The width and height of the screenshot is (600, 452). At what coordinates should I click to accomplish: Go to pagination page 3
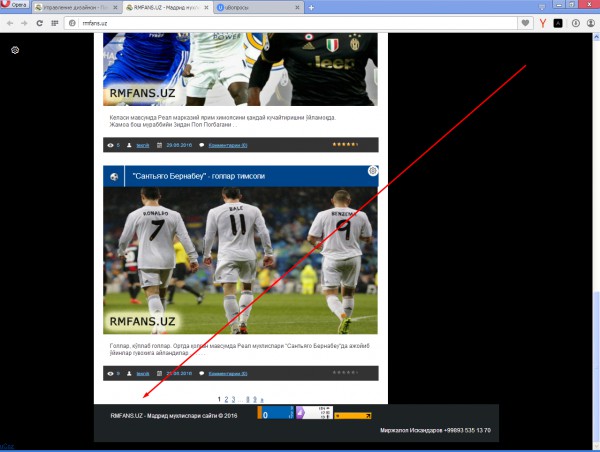pos(233,400)
